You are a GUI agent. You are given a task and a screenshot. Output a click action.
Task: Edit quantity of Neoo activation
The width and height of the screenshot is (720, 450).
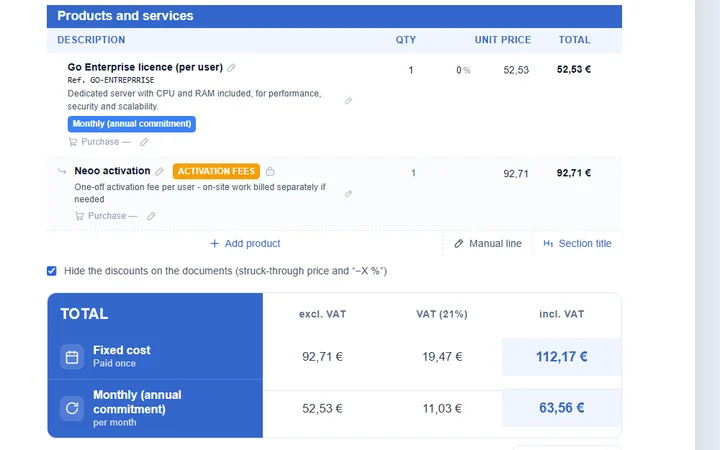coord(413,174)
